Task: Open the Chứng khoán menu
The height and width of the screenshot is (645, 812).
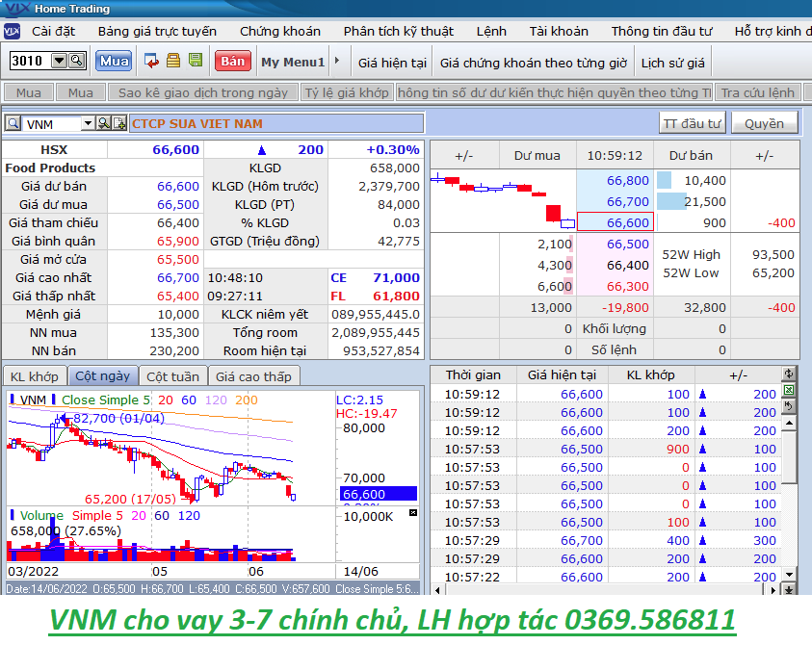Action: tap(280, 32)
